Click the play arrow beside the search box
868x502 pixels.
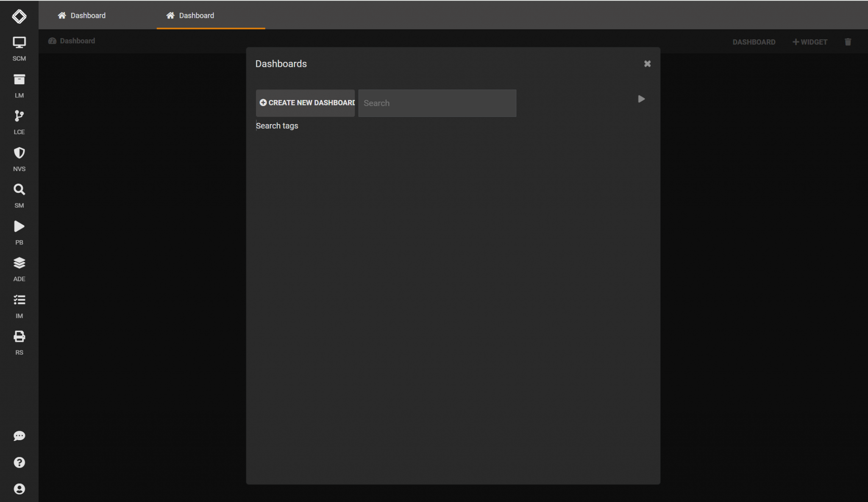[x=641, y=99]
